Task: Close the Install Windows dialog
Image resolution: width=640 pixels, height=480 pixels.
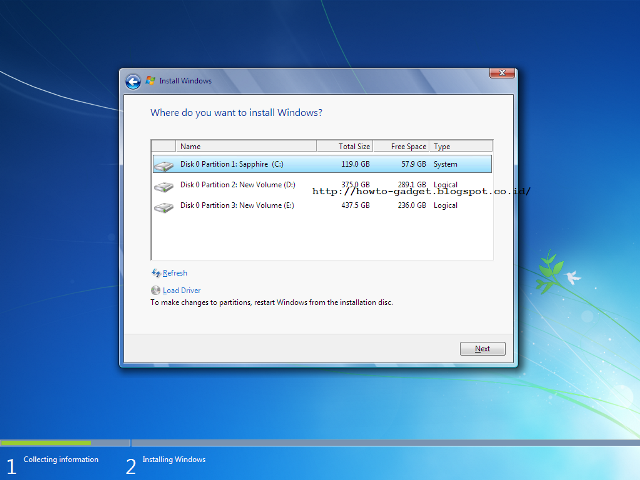Action: tap(502, 73)
